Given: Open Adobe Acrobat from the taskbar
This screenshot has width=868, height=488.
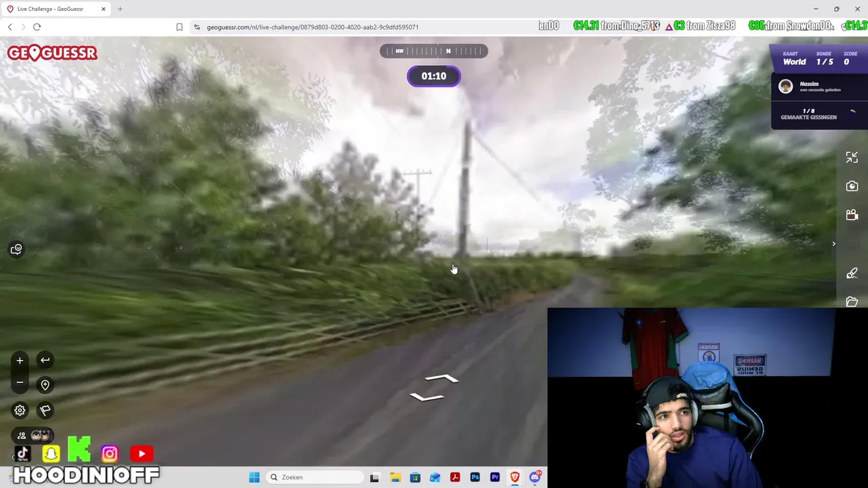Looking at the screenshot, I should coord(455,477).
